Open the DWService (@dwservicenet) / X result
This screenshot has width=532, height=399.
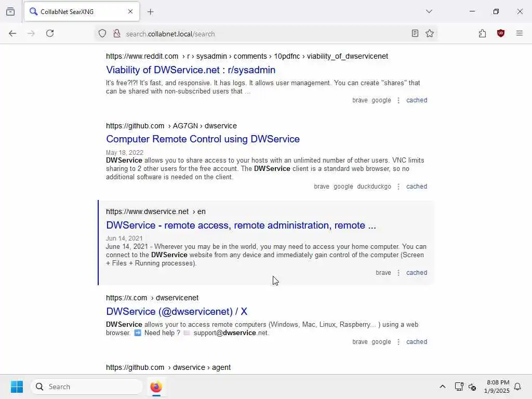point(177,312)
